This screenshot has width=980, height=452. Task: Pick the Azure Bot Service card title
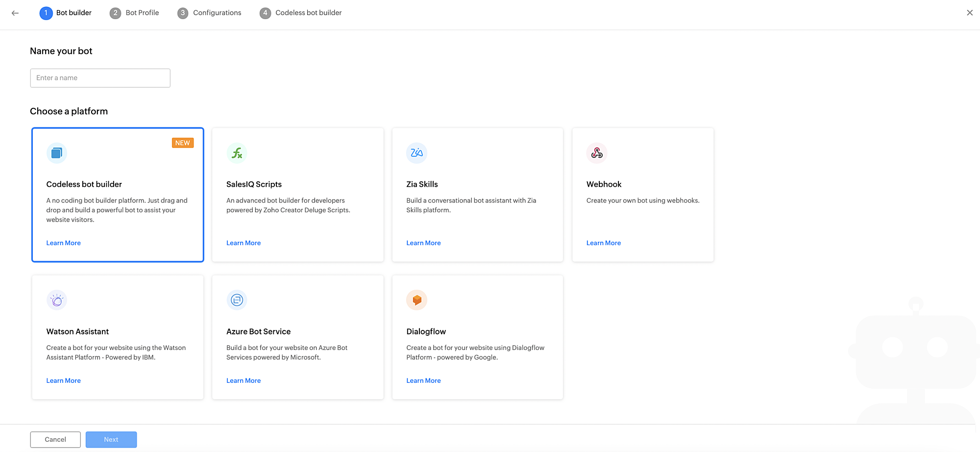tap(258, 331)
